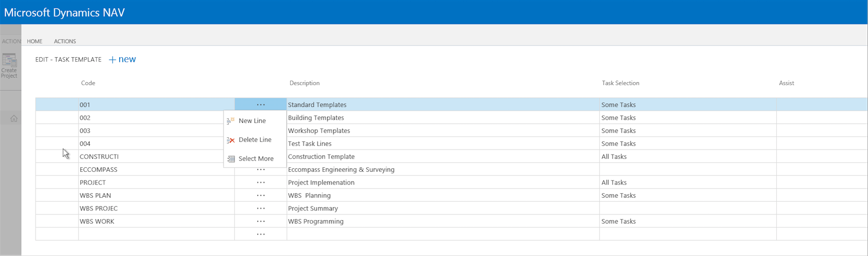The image size is (868, 256).
Task: Switch to the HOME ribbon tab
Action: coord(34,41)
